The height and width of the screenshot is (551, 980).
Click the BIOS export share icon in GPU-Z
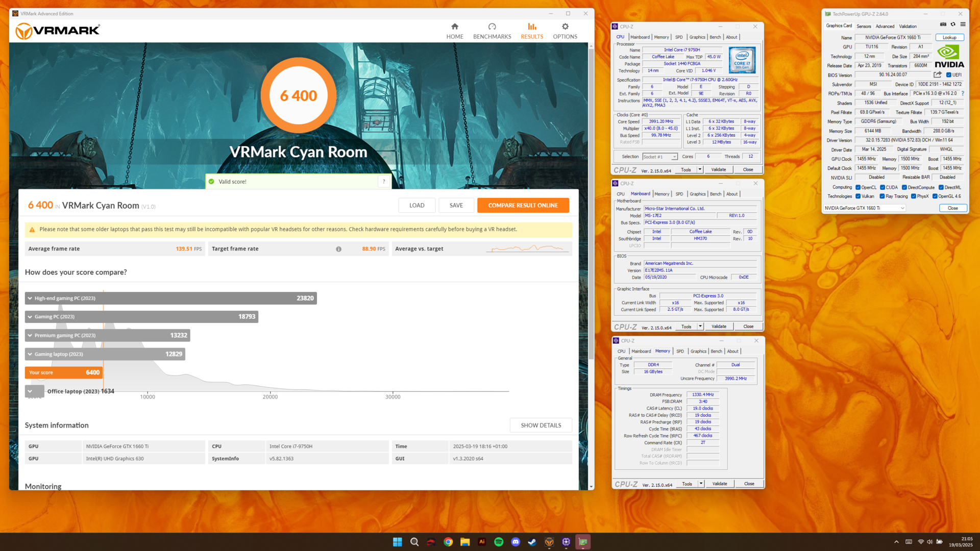pyautogui.click(x=937, y=74)
